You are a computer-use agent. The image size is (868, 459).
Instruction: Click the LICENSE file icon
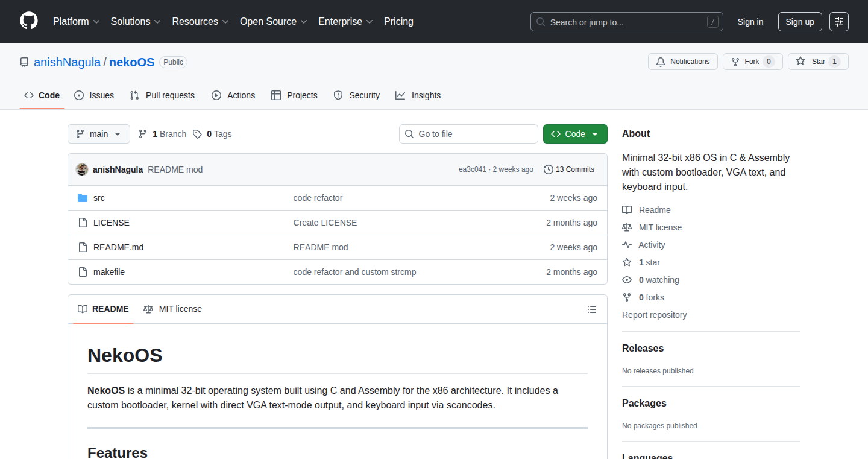(83, 223)
